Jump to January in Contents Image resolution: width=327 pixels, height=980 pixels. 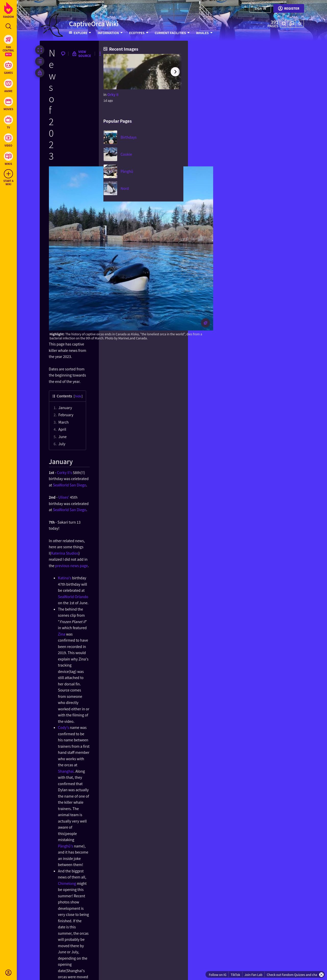coord(65,408)
